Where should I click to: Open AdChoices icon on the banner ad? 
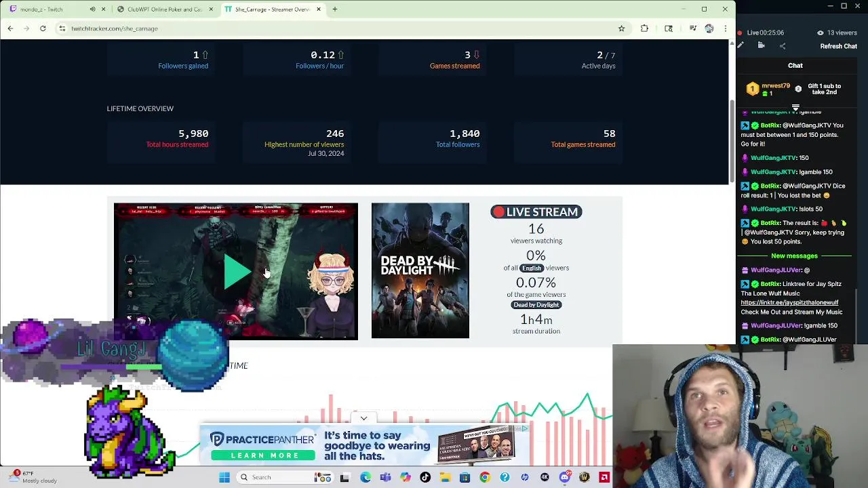click(x=525, y=428)
